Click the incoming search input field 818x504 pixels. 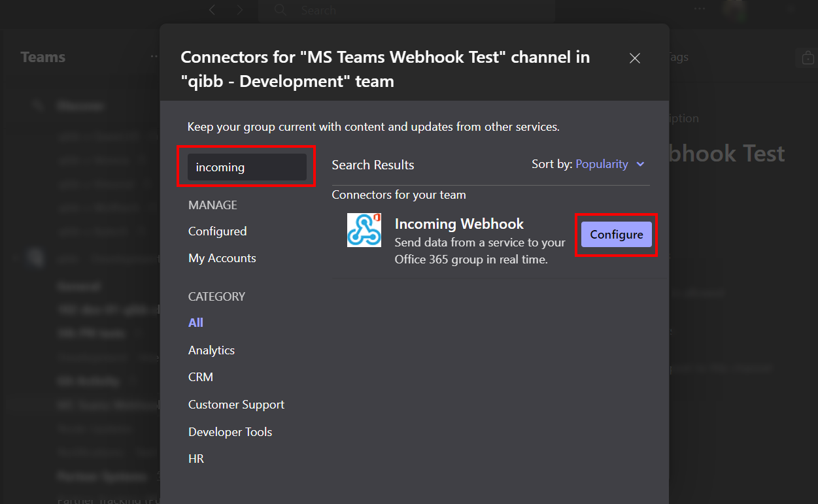coord(247,167)
